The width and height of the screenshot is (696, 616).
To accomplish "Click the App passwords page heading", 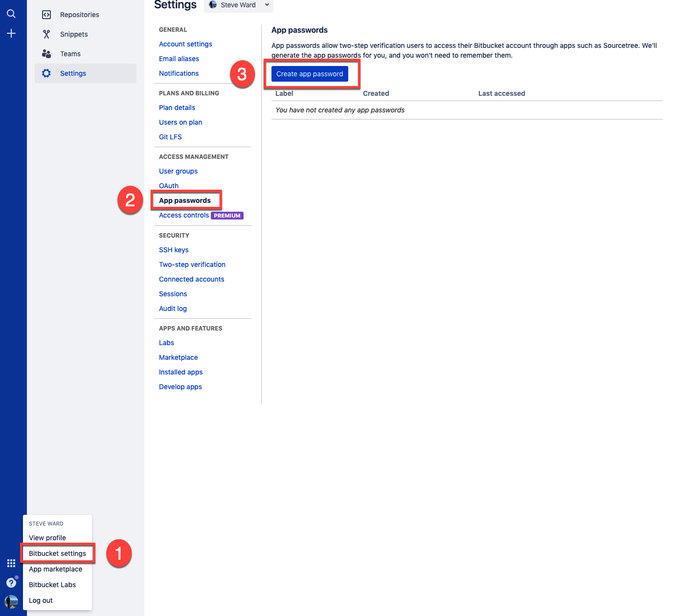I will tap(299, 30).
